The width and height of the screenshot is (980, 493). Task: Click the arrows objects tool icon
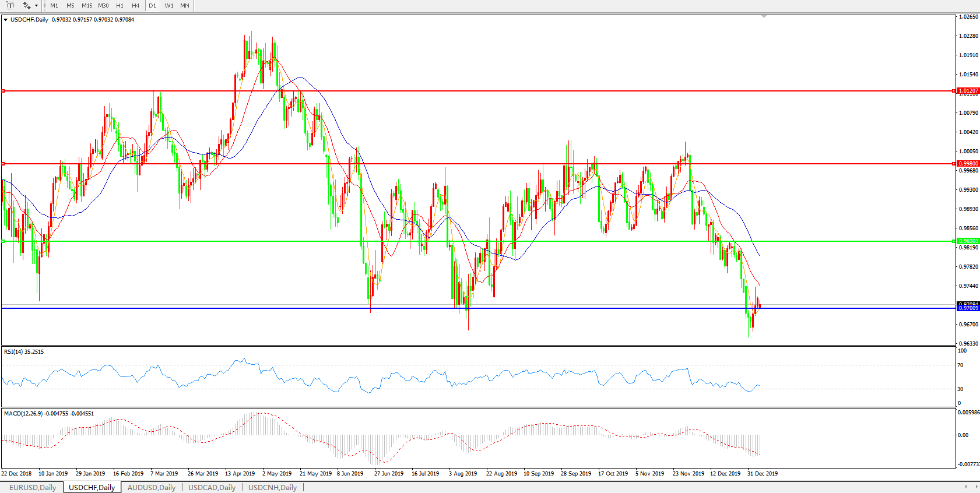pyautogui.click(x=26, y=5)
